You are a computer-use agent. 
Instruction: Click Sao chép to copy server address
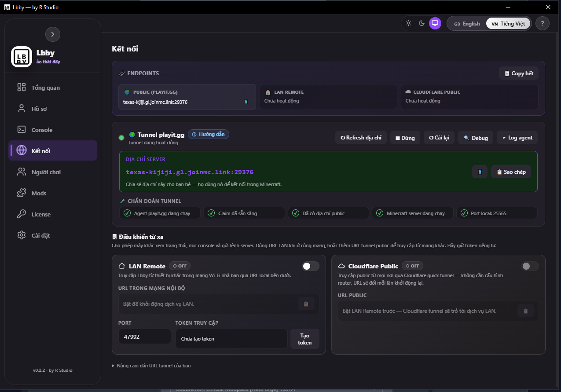(x=511, y=172)
